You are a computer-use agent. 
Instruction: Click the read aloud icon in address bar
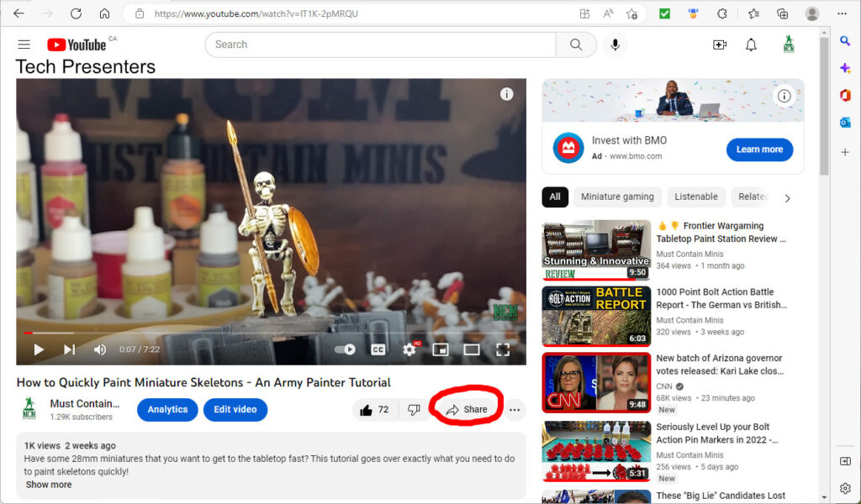tap(609, 13)
